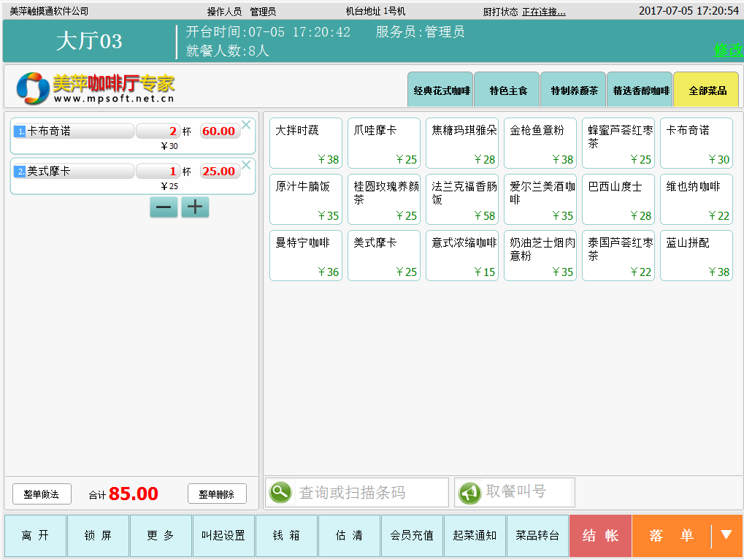Viewport: 744px width, 560px height.
Task: Open the 特色主食 category tab
Action: 507,91
